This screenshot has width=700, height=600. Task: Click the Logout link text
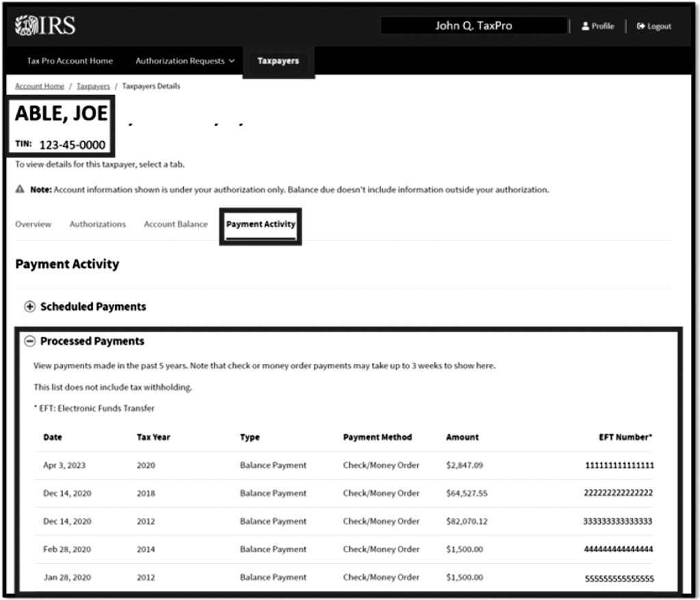tap(660, 27)
